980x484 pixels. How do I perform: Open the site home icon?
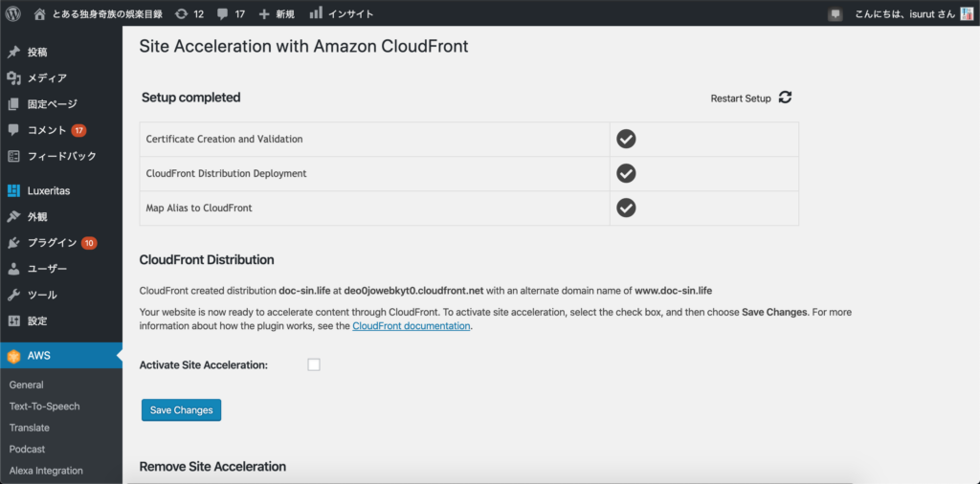pyautogui.click(x=40, y=13)
